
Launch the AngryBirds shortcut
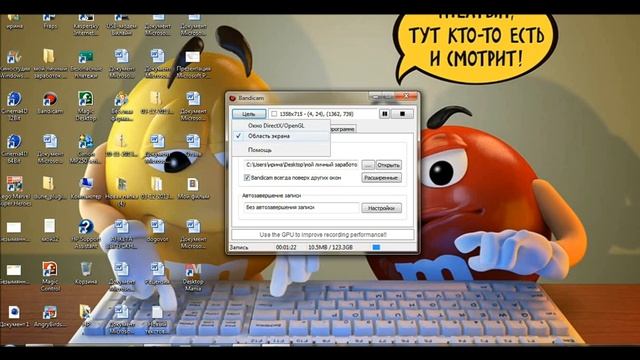coord(50,316)
